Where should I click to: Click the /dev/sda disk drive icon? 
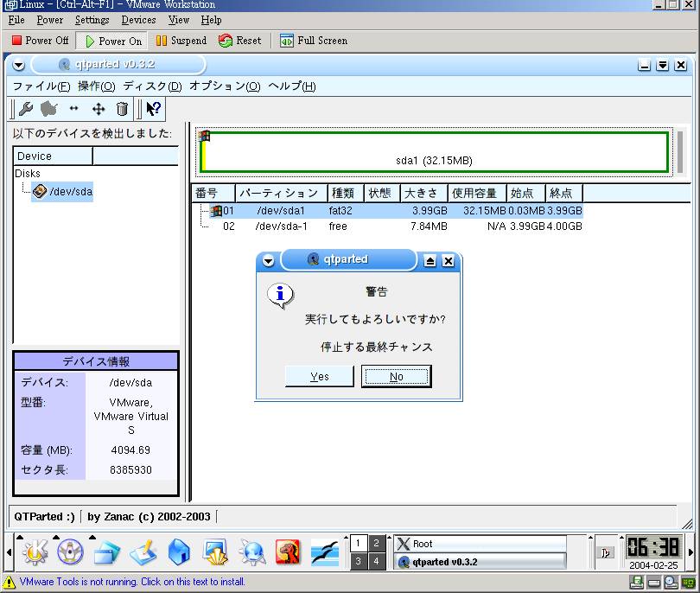click(x=40, y=192)
